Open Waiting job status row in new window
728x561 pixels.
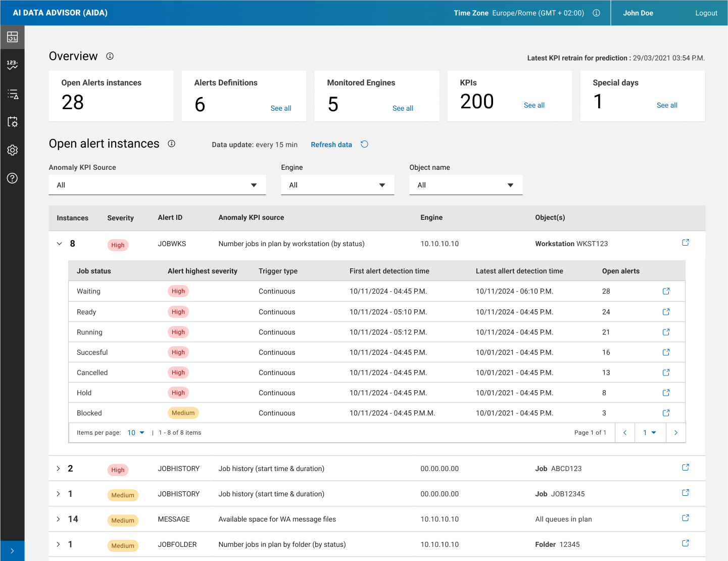[666, 291]
